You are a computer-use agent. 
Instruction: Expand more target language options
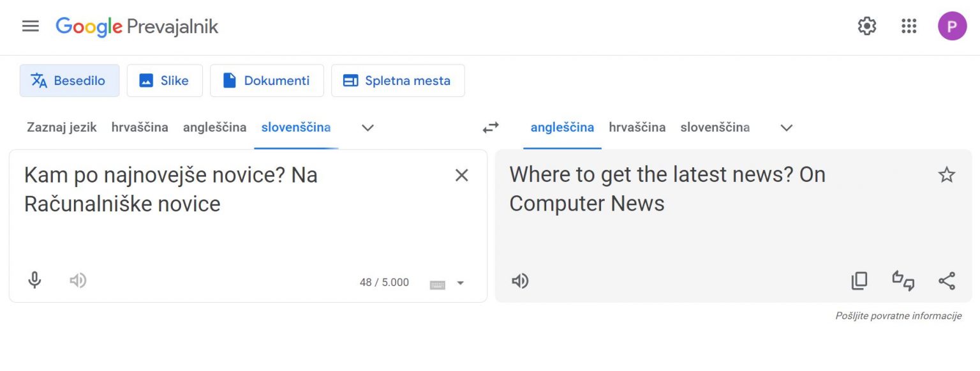(787, 128)
